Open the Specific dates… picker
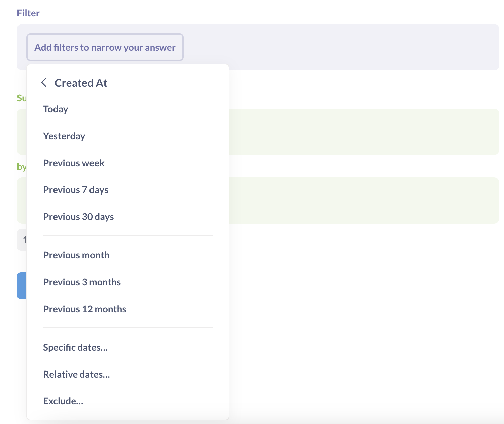The height and width of the screenshot is (424, 504). 75,348
